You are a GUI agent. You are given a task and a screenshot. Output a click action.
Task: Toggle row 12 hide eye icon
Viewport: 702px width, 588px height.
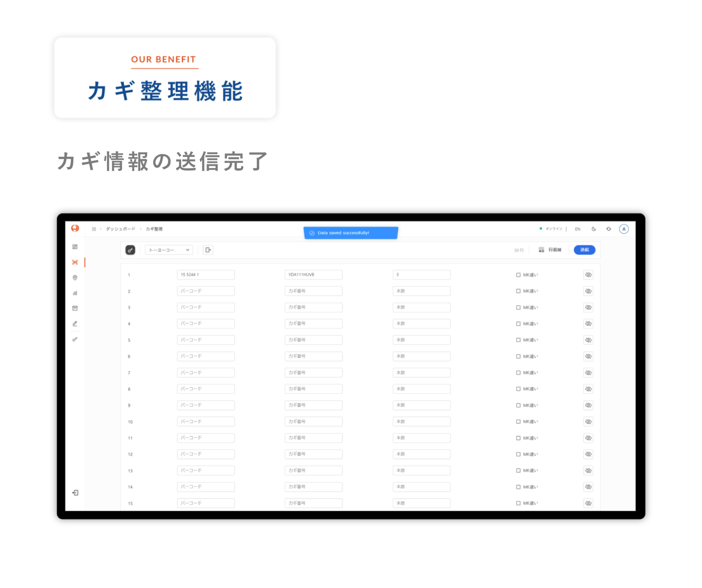coord(588,454)
